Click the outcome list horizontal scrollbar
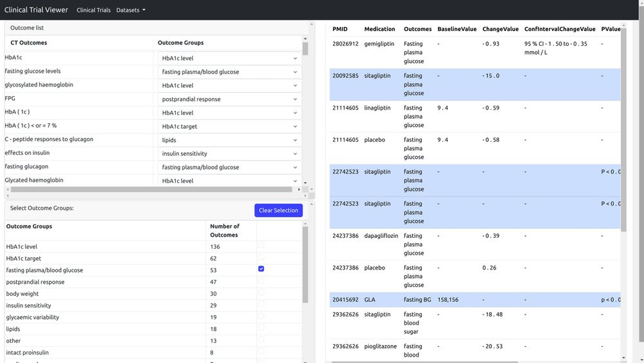The width and height of the screenshot is (644, 363). [x=151, y=190]
